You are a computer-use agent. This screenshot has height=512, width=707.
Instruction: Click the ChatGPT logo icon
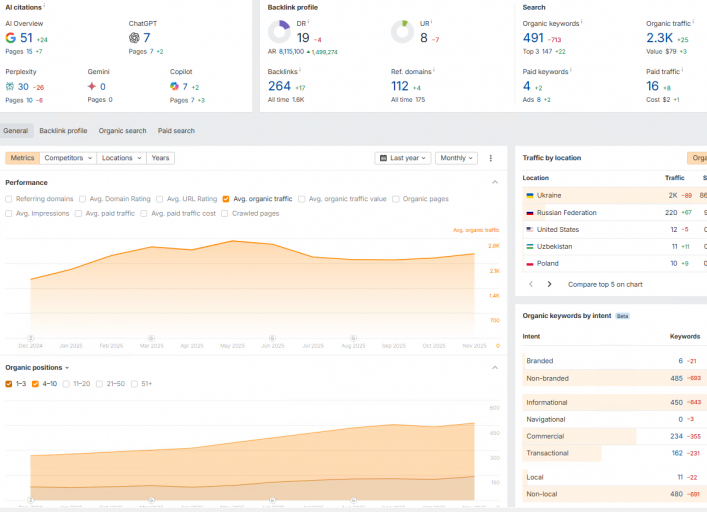click(x=134, y=38)
